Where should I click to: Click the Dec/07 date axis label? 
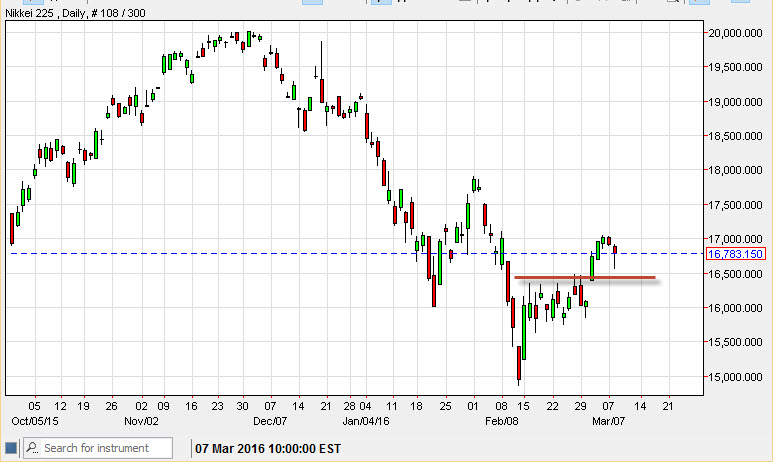point(270,422)
